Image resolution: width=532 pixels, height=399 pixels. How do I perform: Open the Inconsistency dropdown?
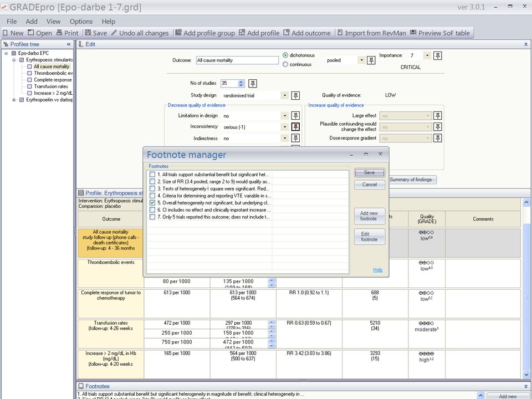tap(285, 127)
